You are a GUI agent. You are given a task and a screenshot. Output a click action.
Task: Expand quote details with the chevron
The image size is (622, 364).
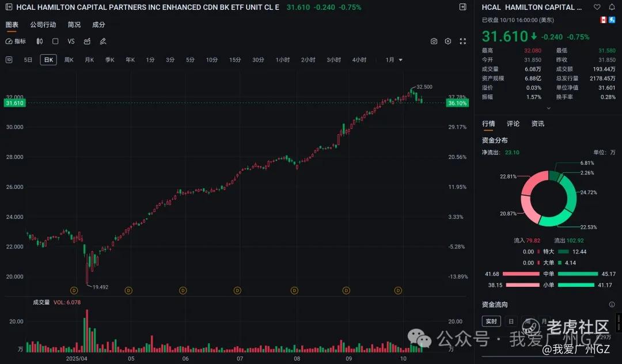549,108
